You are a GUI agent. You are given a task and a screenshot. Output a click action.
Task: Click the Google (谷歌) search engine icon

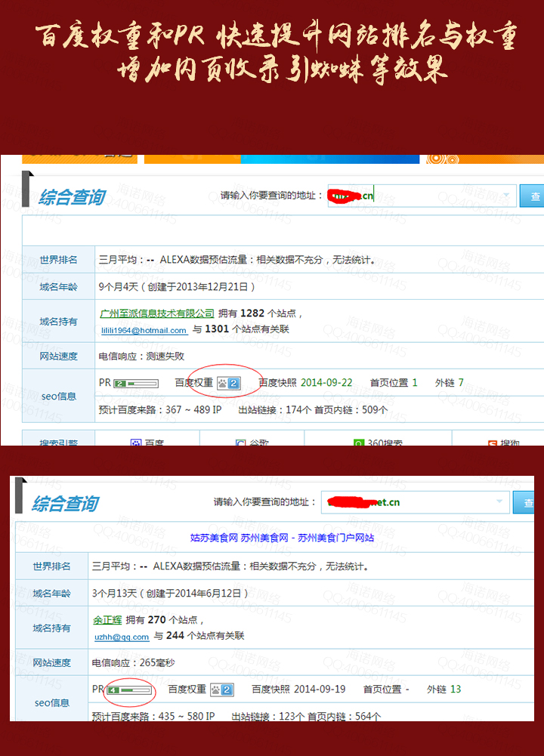click(x=241, y=443)
